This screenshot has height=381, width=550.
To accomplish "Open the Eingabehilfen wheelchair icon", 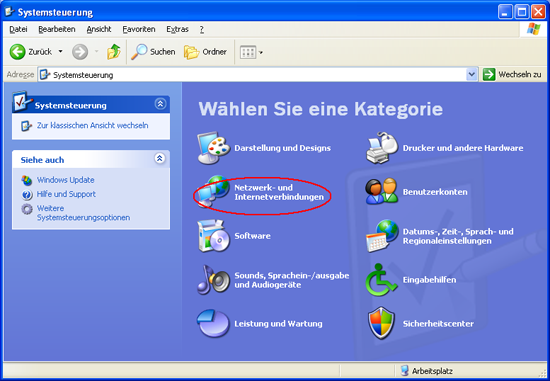I will [381, 280].
